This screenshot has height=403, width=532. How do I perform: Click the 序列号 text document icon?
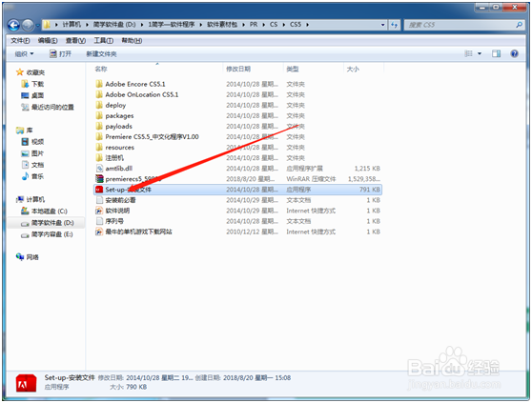tap(99, 221)
